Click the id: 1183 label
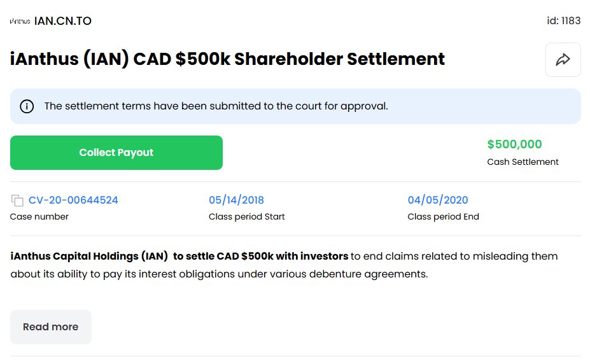Viewport: 590px width, 364px height. 564,20
